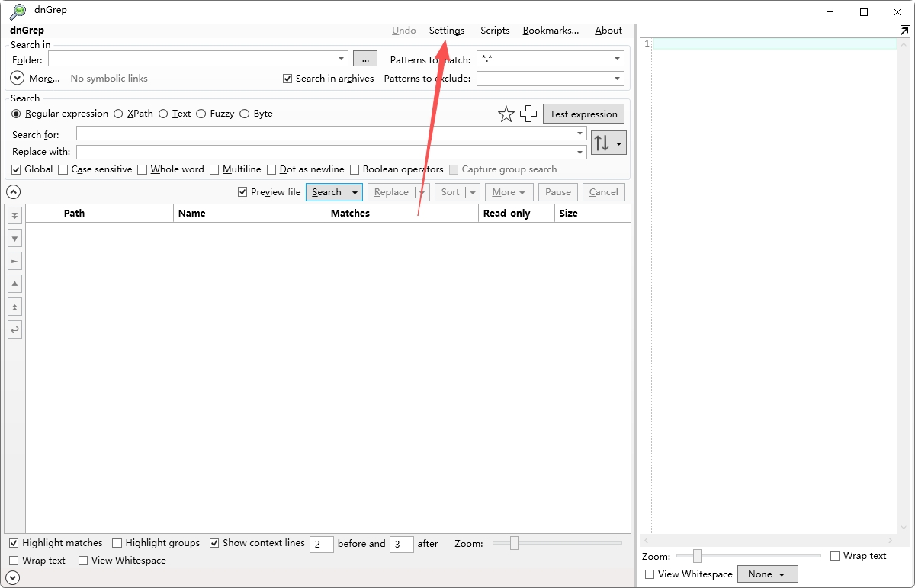Collapse search panel with the circled up arrow
This screenshot has height=588, width=915.
click(13, 192)
